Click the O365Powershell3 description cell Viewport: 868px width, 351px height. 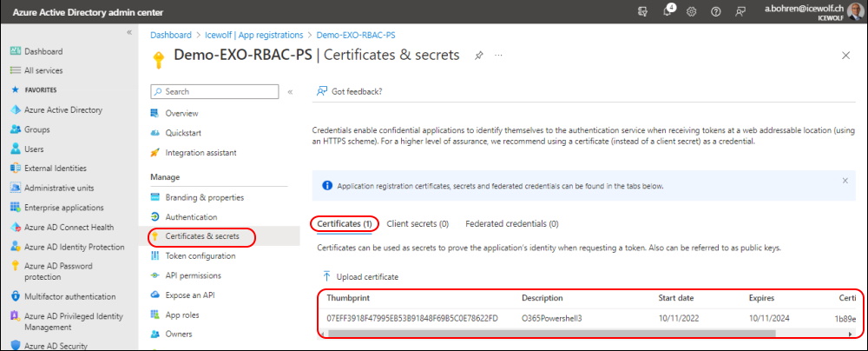552,318
